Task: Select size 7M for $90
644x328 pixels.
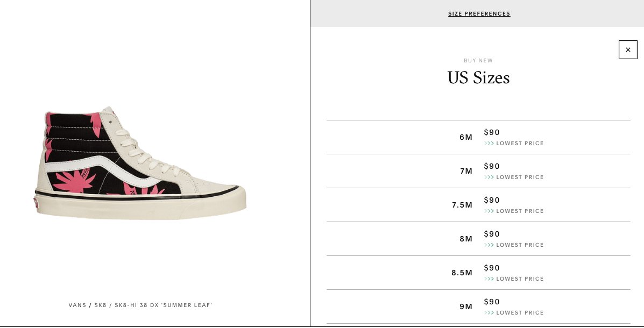Action: [478, 171]
